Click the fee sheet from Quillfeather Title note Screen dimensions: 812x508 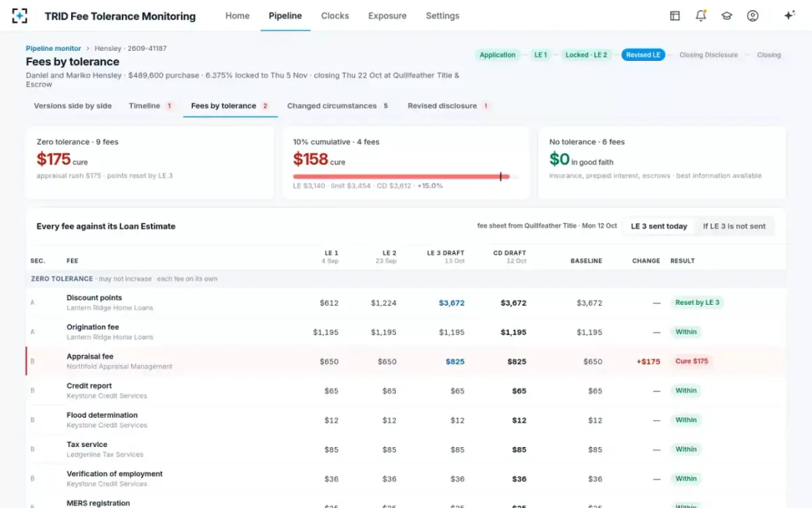[x=547, y=226]
